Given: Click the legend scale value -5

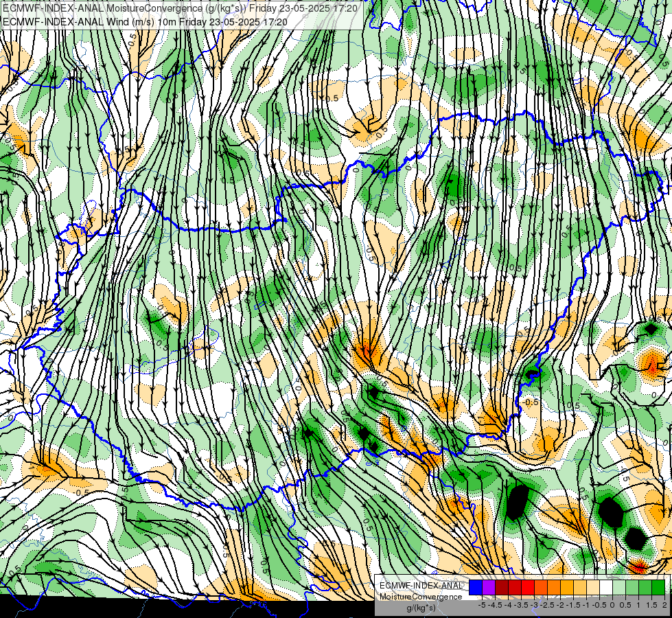Looking at the screenshot, I should (482, 605).
